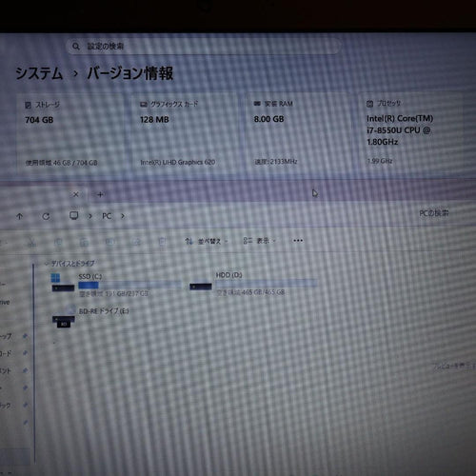Add a new Explorer tab with plus
Screen dimensions: 476x476
point(100,194)
